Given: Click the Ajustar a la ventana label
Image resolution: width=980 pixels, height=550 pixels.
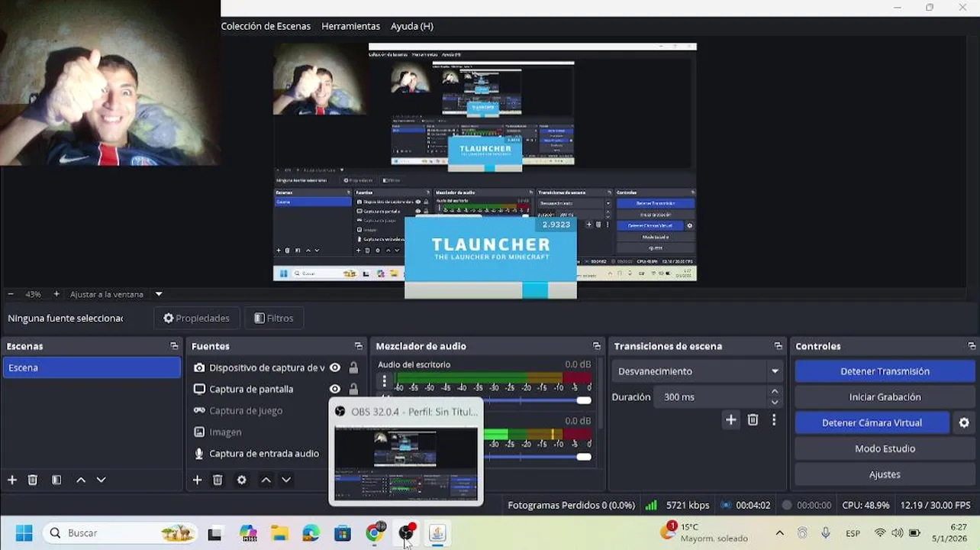Looking at the screenshot, I should coord(107,294).
